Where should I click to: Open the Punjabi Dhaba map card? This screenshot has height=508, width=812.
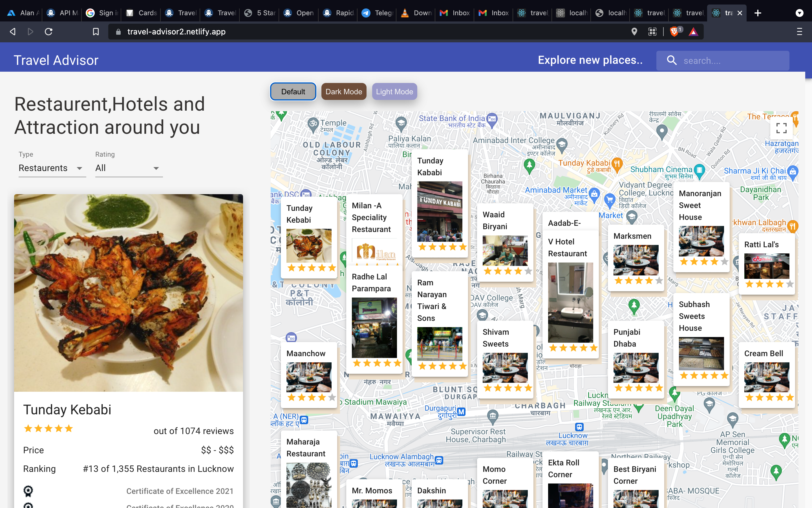point(636,360)
